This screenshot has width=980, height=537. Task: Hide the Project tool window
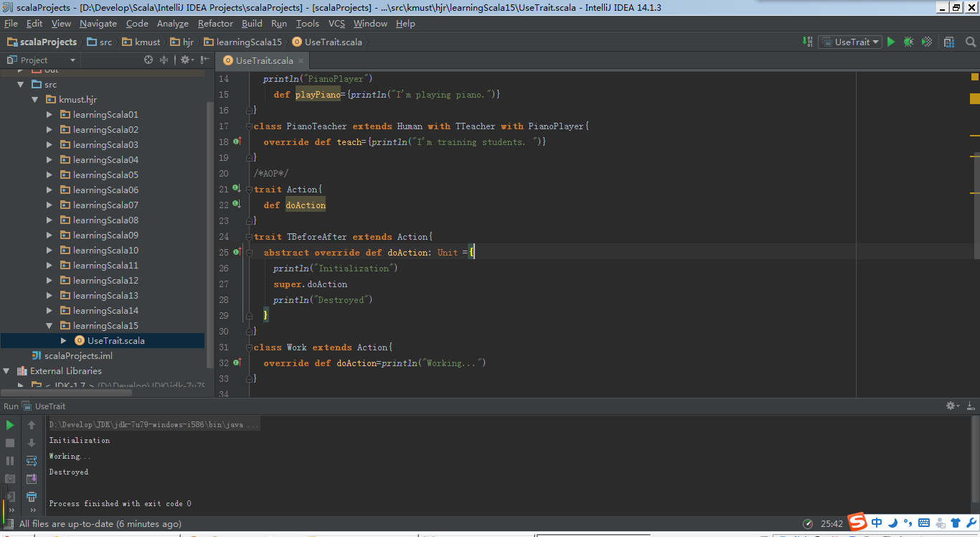click(x=205, y=60)
